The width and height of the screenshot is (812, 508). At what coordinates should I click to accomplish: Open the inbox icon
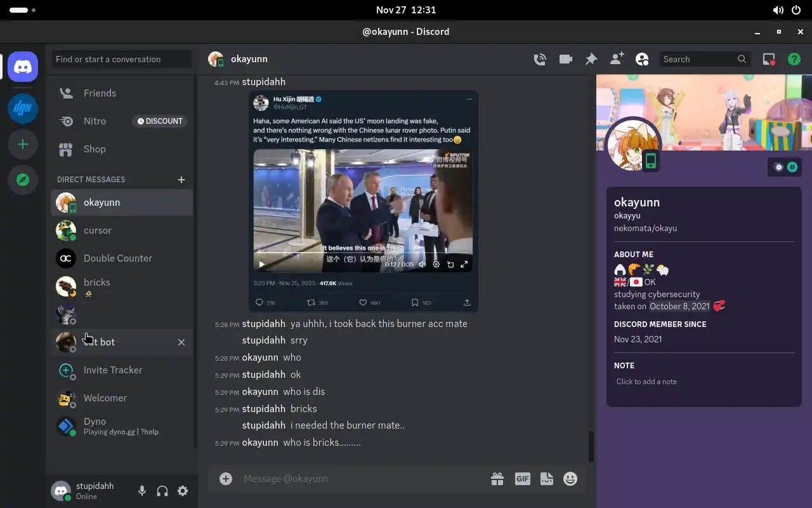tap(769, 59)
